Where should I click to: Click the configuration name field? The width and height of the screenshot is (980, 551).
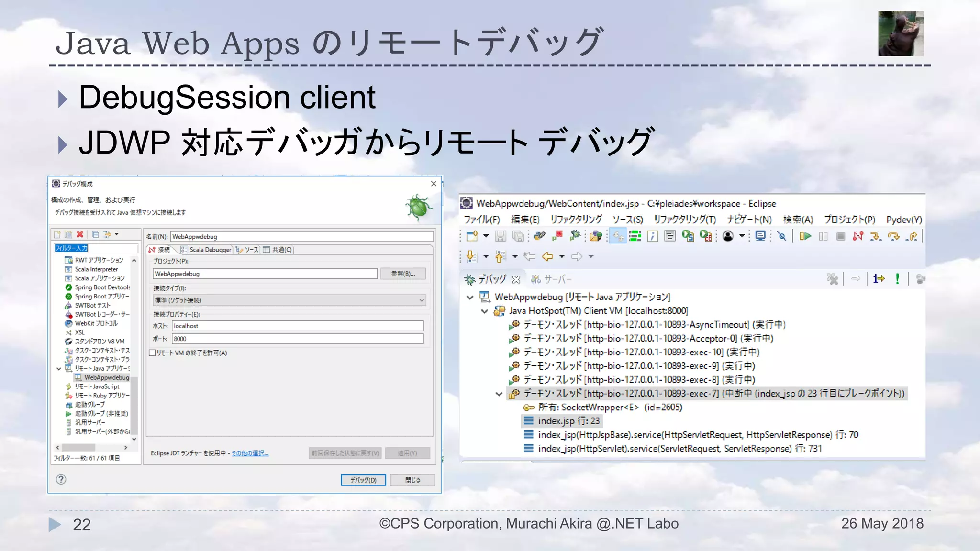point(302,236)
